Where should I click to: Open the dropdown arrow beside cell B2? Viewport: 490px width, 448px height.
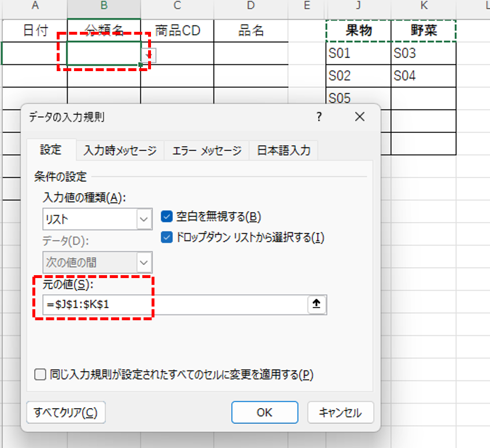point(149,55)
